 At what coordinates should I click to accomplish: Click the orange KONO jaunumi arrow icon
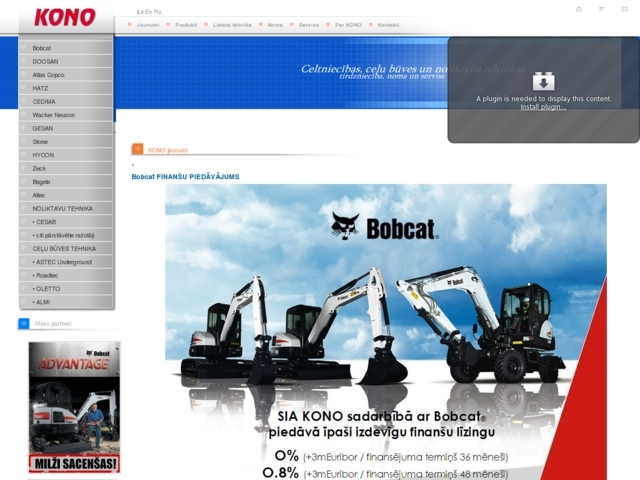138,149
